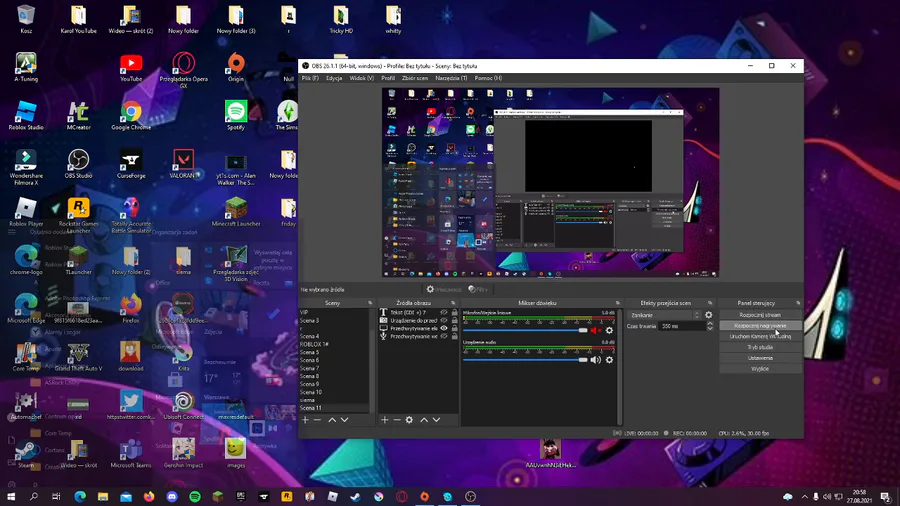Mute the Urządzenie audio speaker icon

pyautogui.click(x=596, y=360)
